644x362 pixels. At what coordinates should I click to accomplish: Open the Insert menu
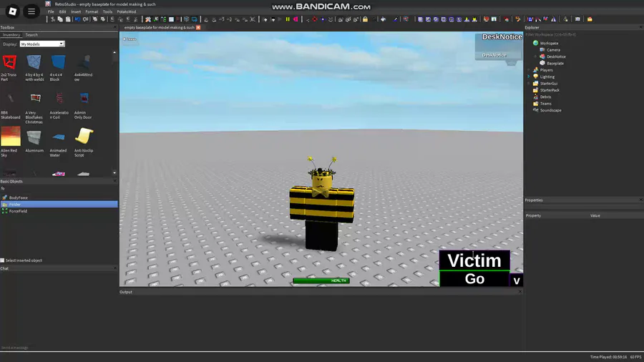click(x=76, y=12)
